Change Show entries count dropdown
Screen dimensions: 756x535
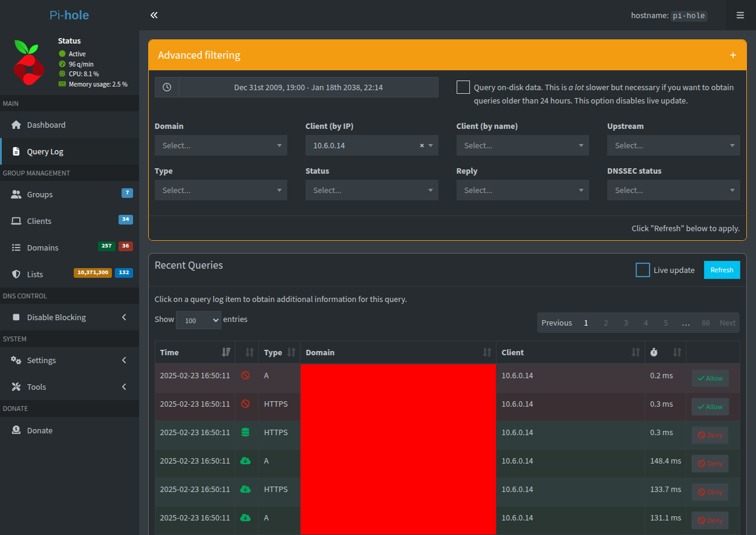coord(198,320)
